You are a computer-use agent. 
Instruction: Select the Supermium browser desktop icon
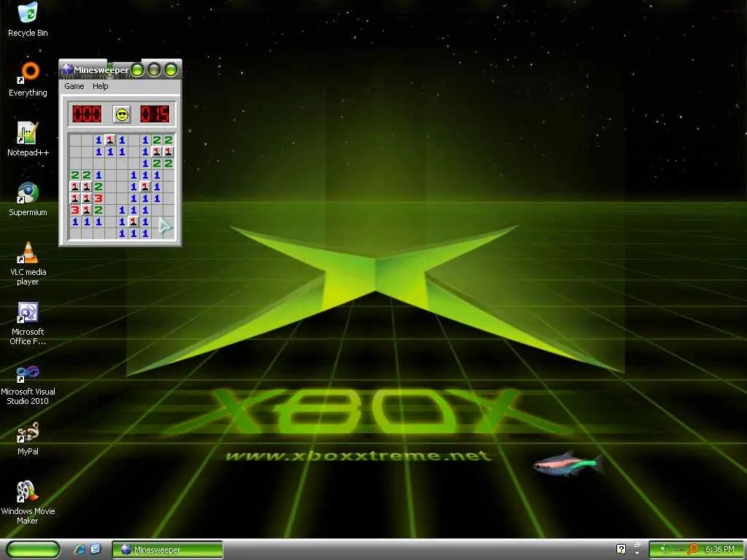point(28,199)
